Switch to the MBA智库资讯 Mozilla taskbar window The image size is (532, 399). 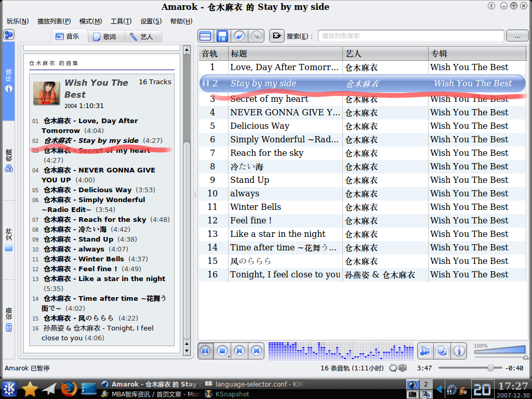[x=151, y=394]
